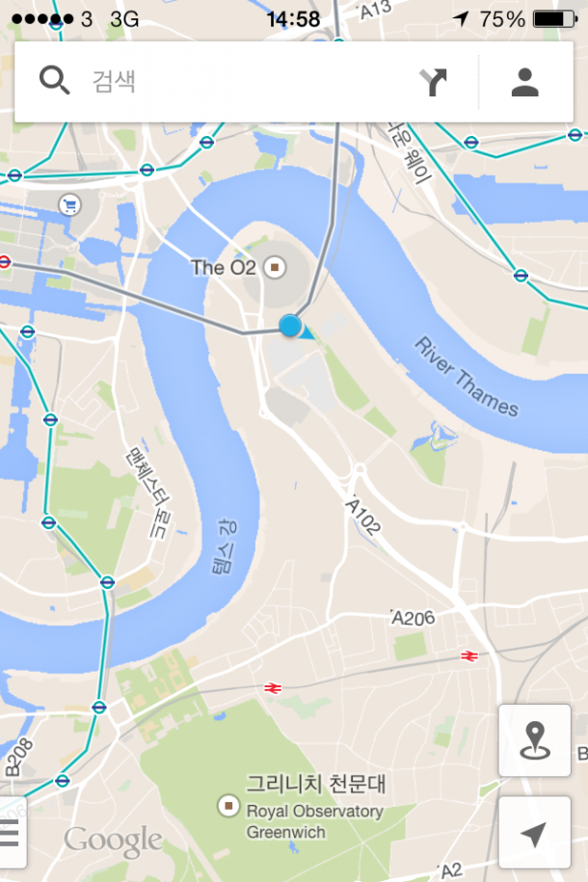Tap the rail station icon below A206
The image size is (588, 882).
[x=469, y=655]
